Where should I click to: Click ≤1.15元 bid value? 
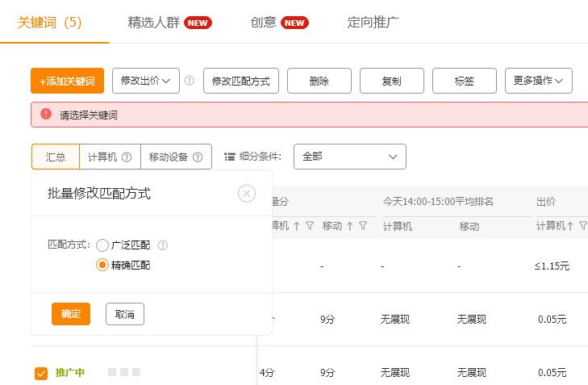pyautogui.click(x=552, y=266)
